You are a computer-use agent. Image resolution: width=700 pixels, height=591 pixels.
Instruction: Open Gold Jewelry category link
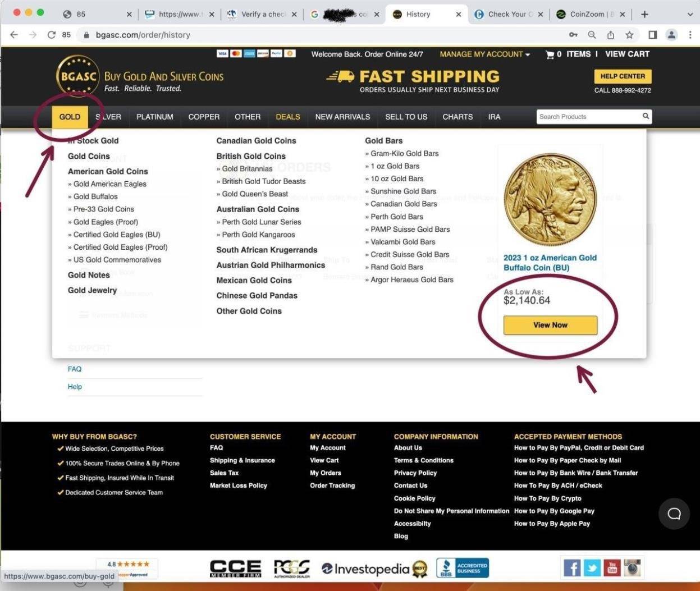[92, 290]
